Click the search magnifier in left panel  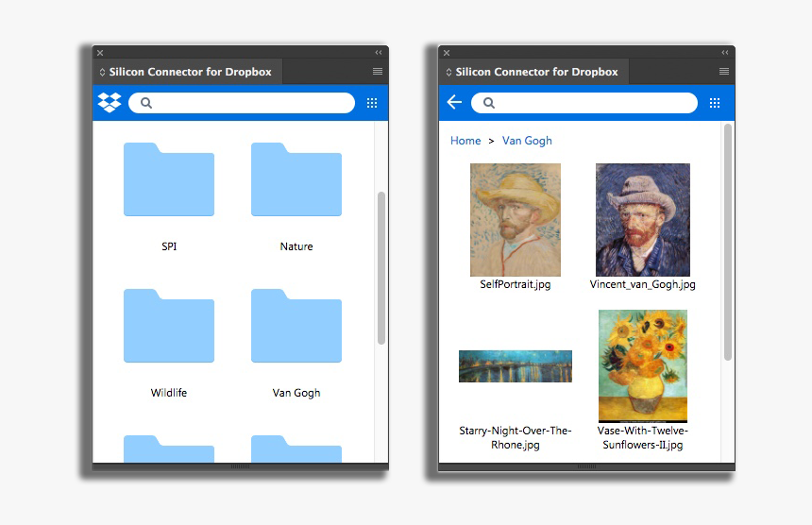146,103
